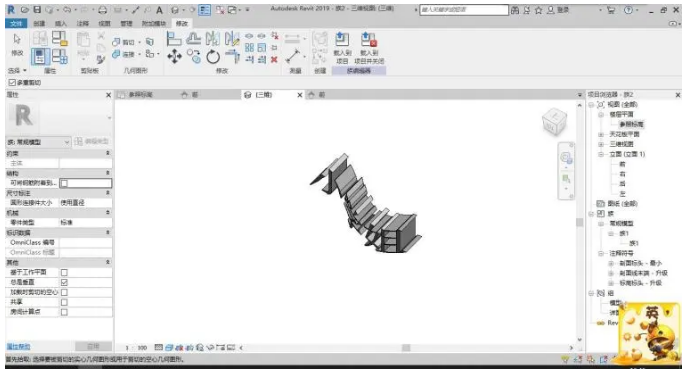
Task: Select the Rotate tool in Modify panel
Action: [x=213, y=56]
